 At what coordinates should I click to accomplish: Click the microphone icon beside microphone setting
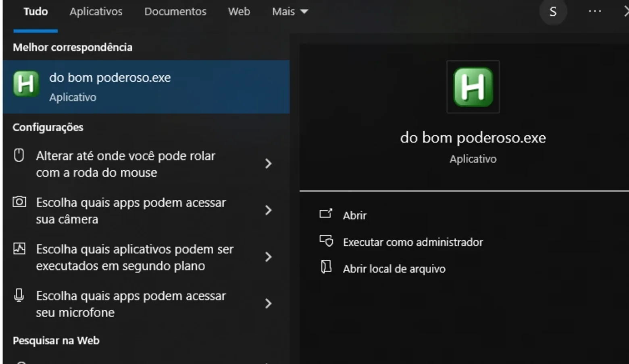pyautogui.click(x=19, y=295)
